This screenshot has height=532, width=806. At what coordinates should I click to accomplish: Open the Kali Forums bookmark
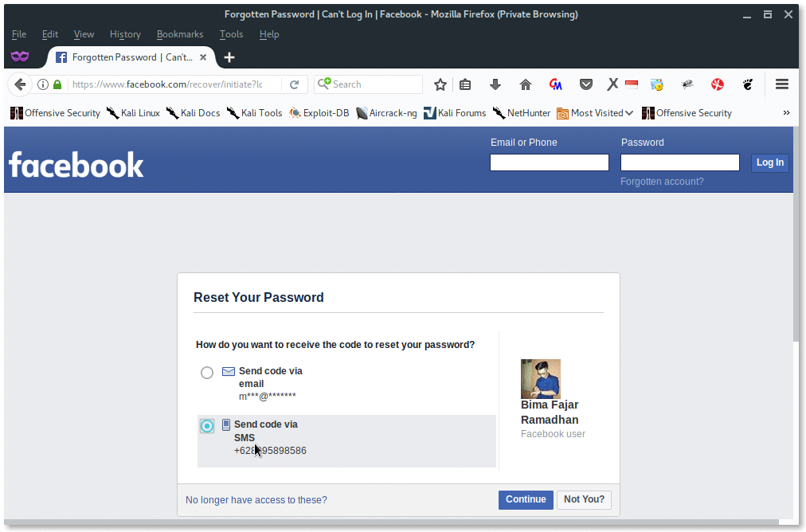[x=455, y=113]
